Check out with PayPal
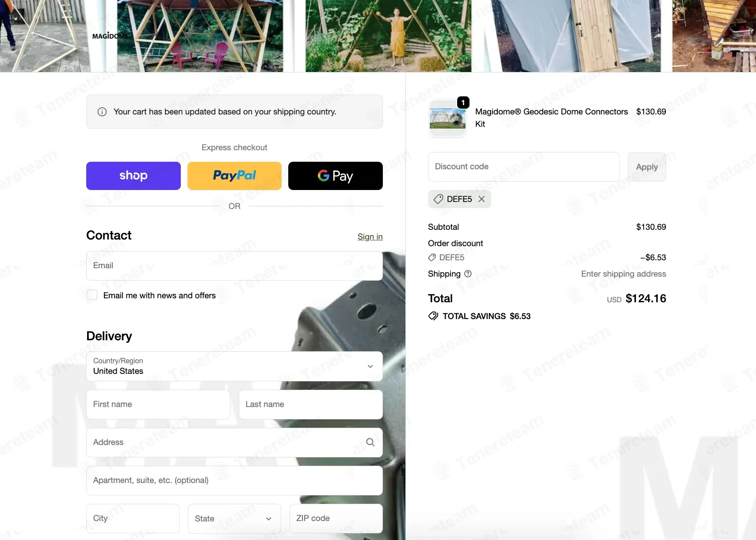Viewport: 756px width, 540px height. [234, 176]
